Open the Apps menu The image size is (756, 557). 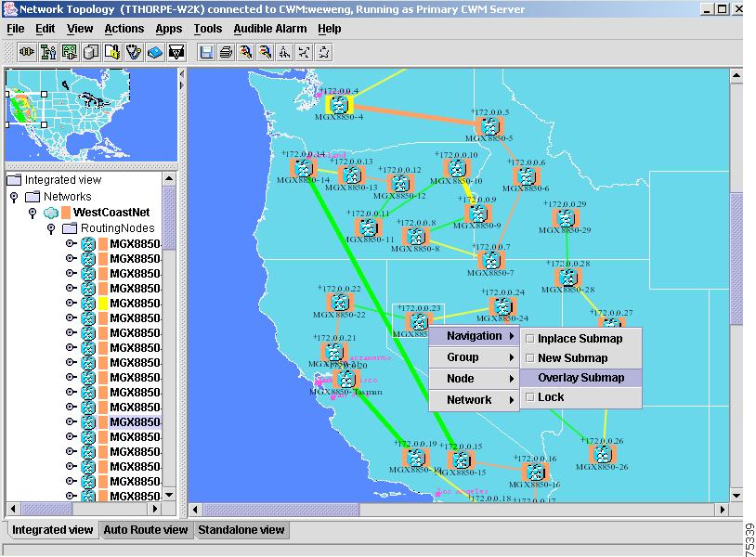click(x=169, y=29)
